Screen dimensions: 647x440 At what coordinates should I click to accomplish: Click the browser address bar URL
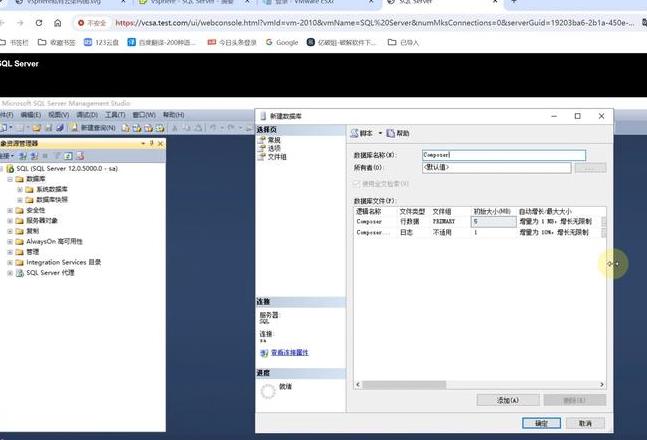(x=374, y=23)
